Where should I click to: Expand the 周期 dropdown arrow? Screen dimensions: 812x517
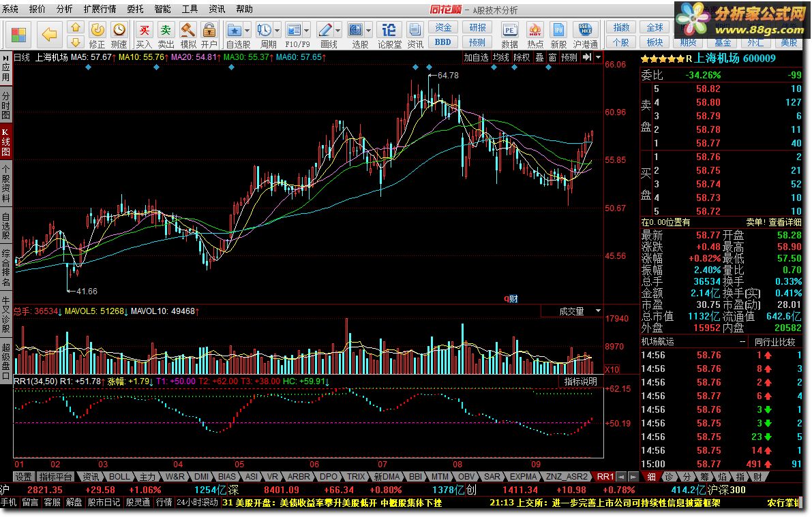click(x=277, y=30)
